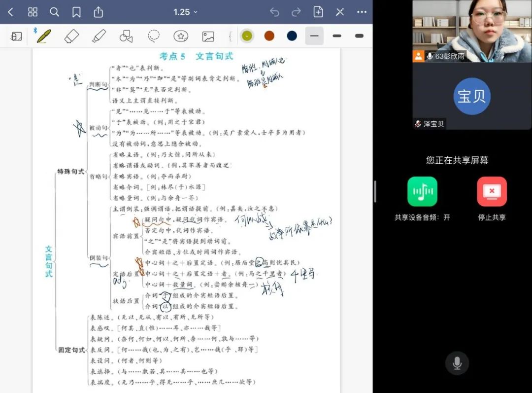Open the stickers and elements tool
This screenshot has height=393, width=532.
(181, 36)
